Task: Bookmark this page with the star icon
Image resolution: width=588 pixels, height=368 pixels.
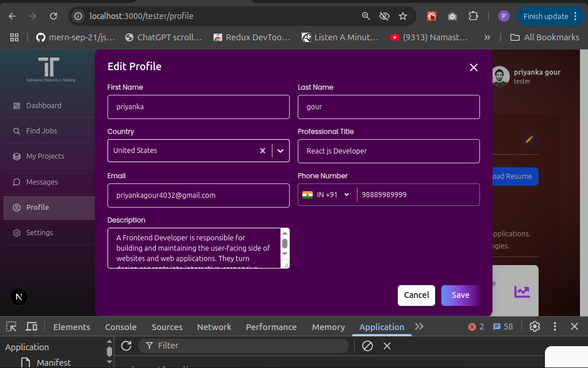Action: point(403,16)
